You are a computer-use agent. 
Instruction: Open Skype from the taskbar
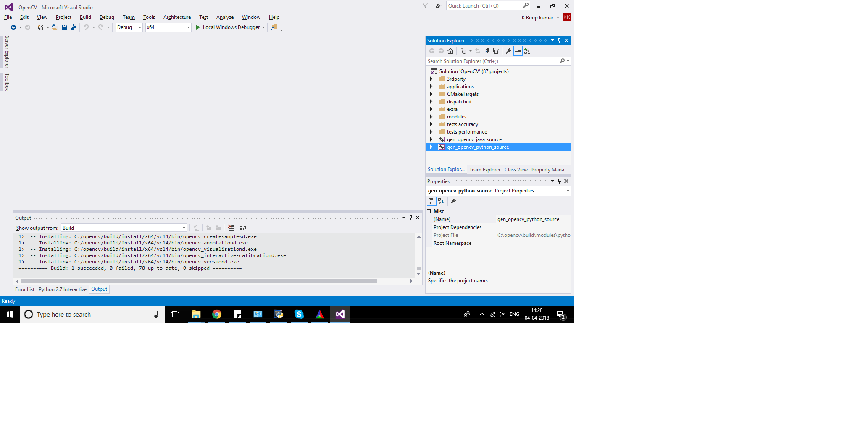pos(299,314)
